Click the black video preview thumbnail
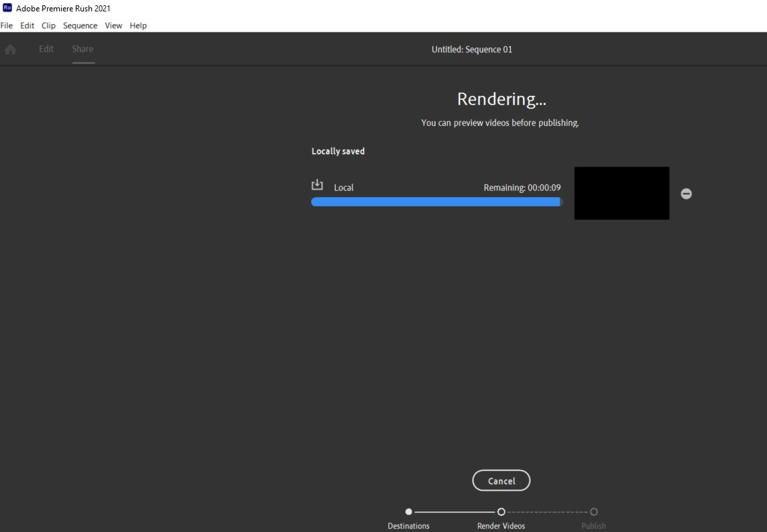This screenshot has height=532, width=767. (622, 193)
